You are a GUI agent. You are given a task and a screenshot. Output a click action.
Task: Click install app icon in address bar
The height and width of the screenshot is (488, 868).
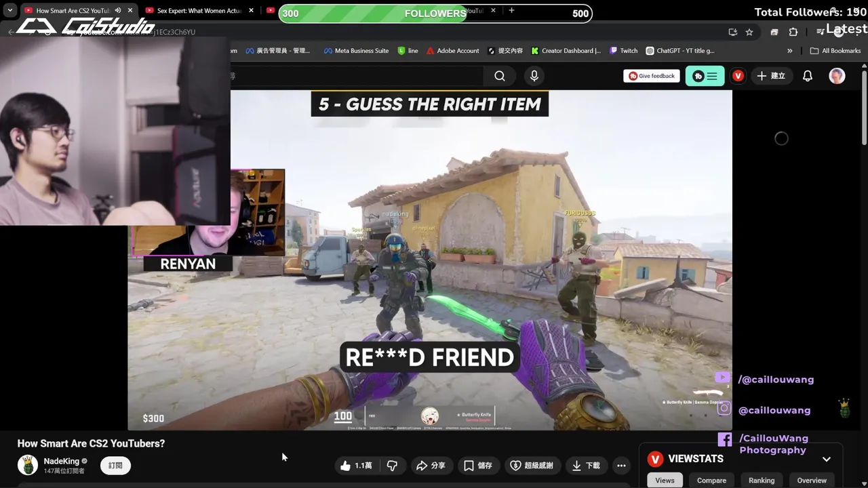pos(733,32)
